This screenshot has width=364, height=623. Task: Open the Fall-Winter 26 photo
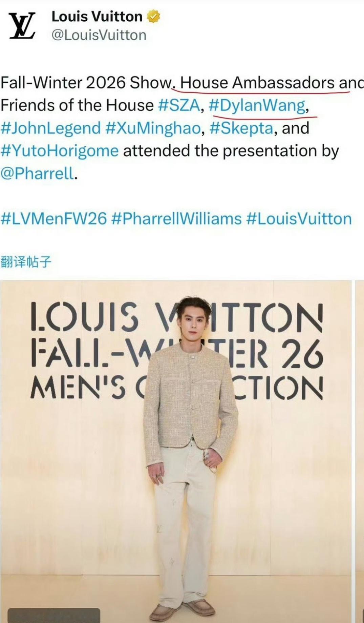pyautogui.click(x=176, y=451)
